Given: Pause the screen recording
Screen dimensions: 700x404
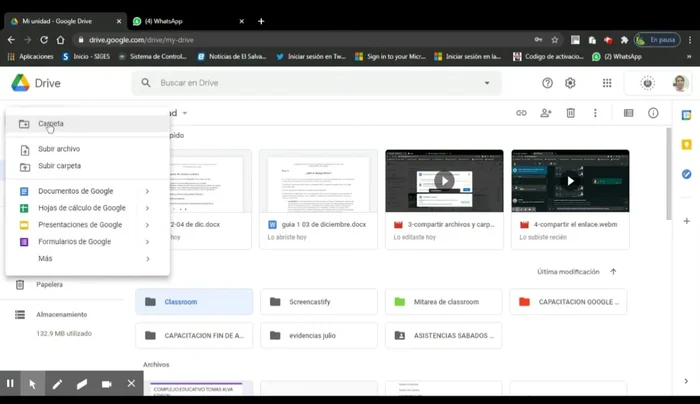Looking at the screenshot, I should point(10,383).
